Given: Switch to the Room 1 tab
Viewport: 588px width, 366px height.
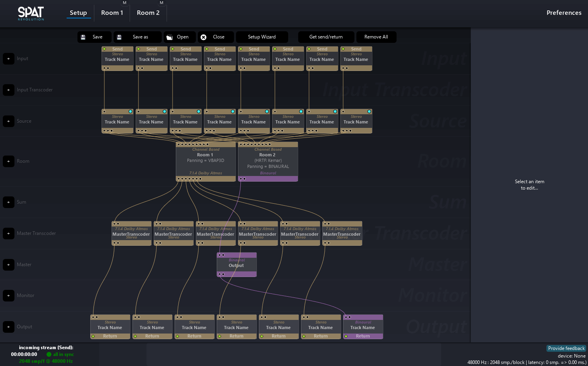Looking at the screenshot, I should (112, 13).
